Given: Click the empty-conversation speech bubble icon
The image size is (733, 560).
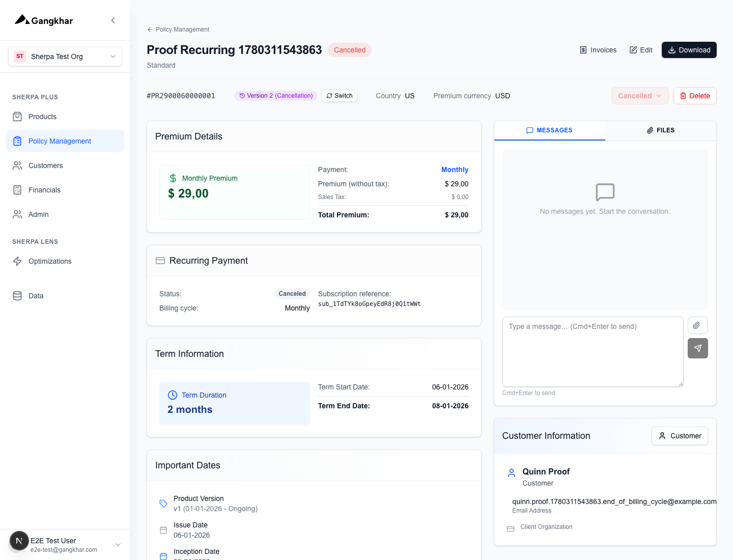Looking at the screenshot, I should (605, 192).
